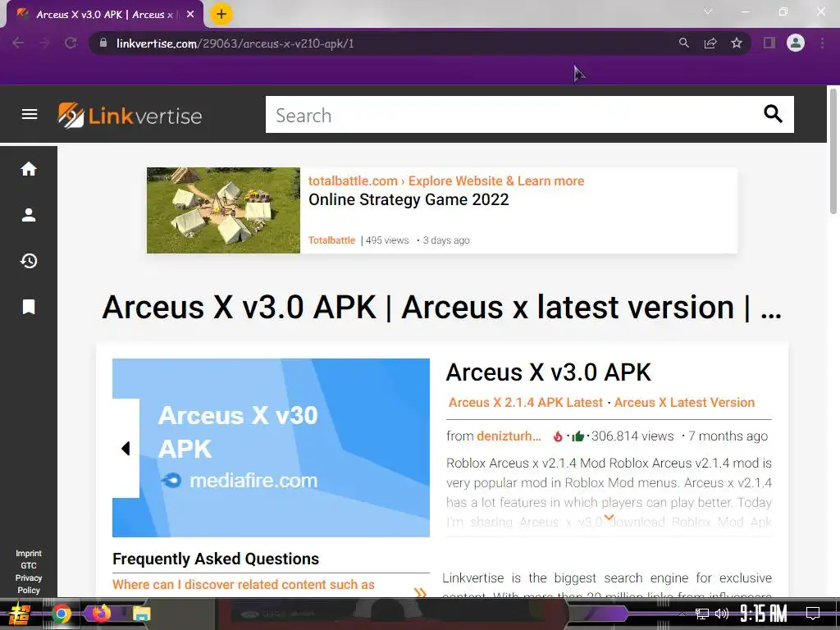
Task: View site info via lock icon
Action: pos(103,43)
